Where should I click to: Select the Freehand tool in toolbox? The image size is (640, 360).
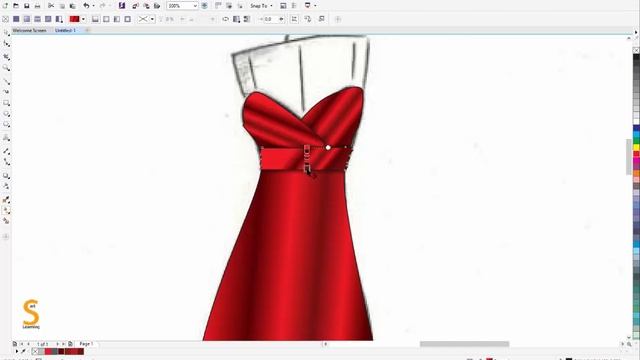(x=6, y=81)
